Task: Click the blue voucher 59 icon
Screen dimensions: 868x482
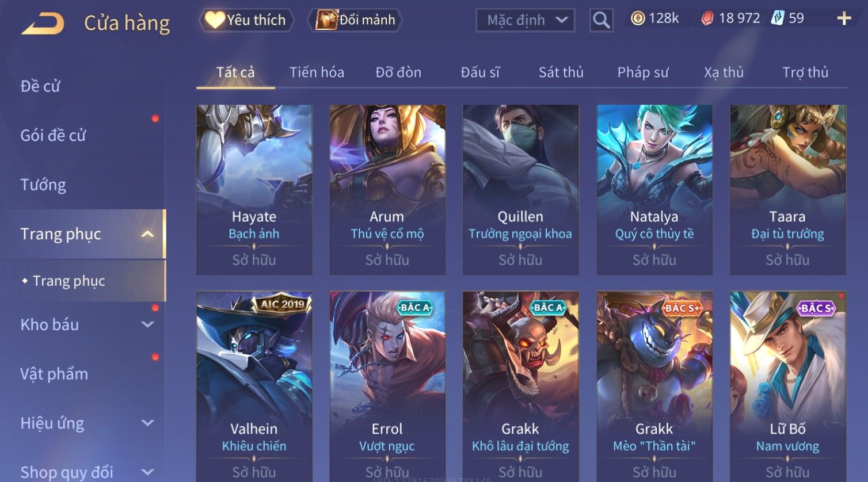Action: click(x=778, y=18)
